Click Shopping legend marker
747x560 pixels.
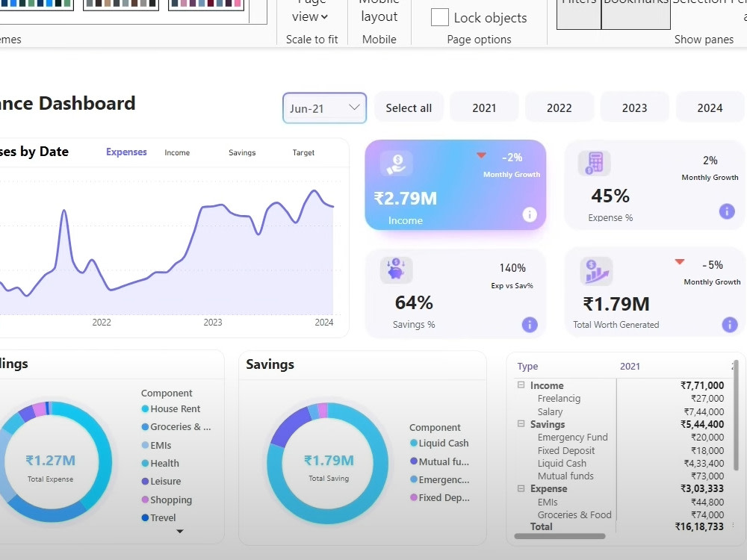click(x=146, y=500)
